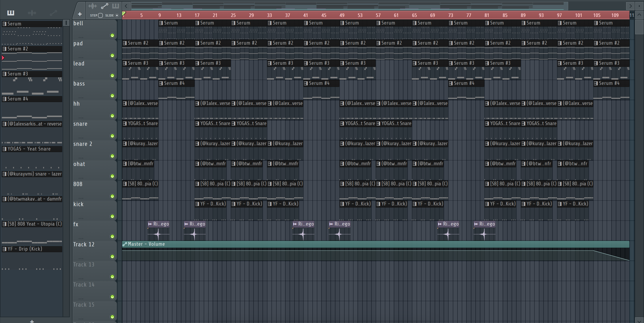This screenshot has width=644, height=323.
Task: Click the plus button above track names
Action: (x=80, y=14)
